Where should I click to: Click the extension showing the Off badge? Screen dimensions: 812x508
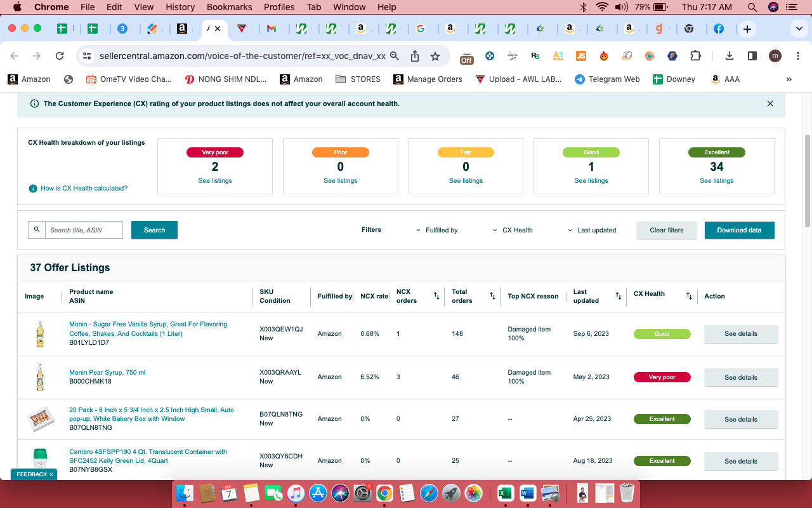466,57
